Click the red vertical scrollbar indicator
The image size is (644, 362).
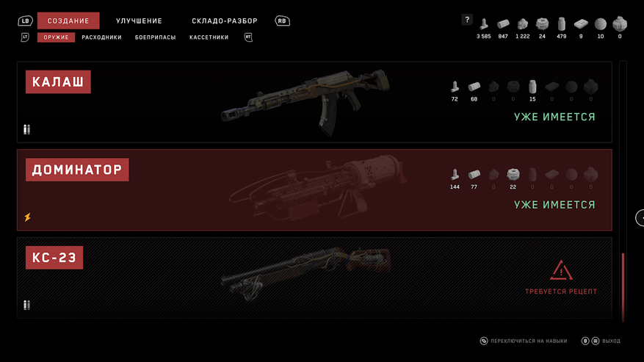[623, 288]
